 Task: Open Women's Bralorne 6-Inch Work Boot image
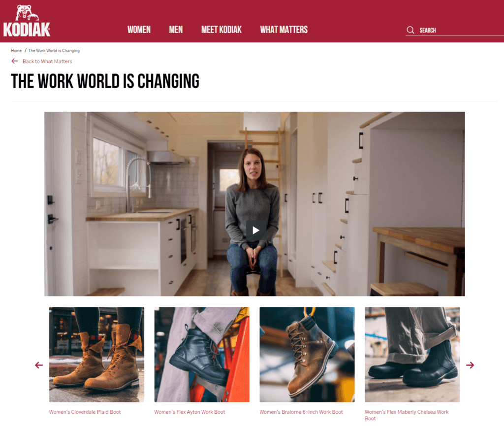(307, 354)
